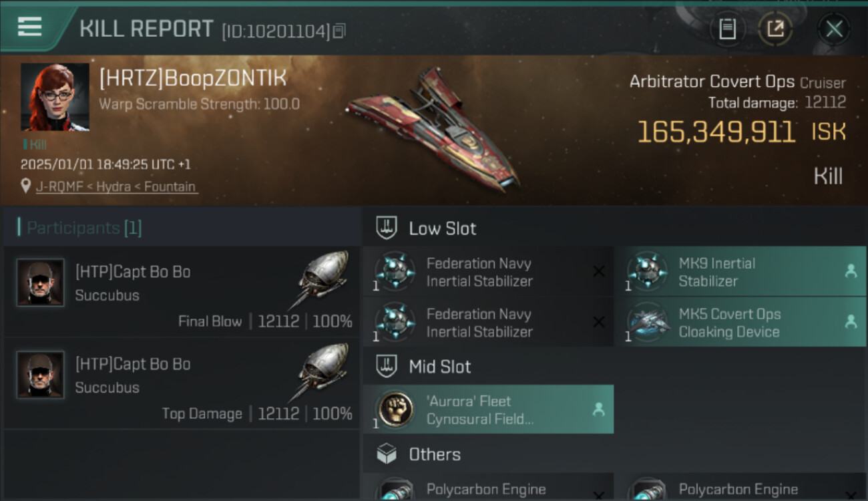Close the kill report window
This screenshot has width=868, height=501.
tap(834, 29)
